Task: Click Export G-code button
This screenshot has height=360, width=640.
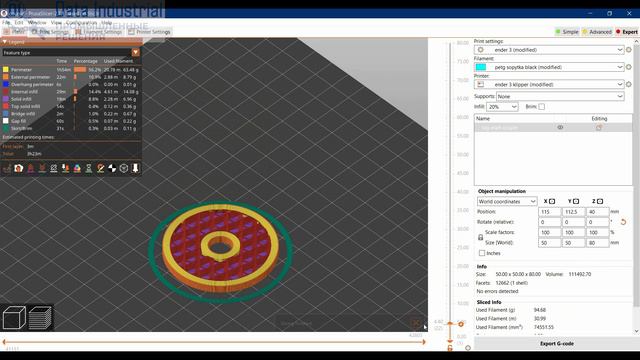Action: tap(557, 344)
